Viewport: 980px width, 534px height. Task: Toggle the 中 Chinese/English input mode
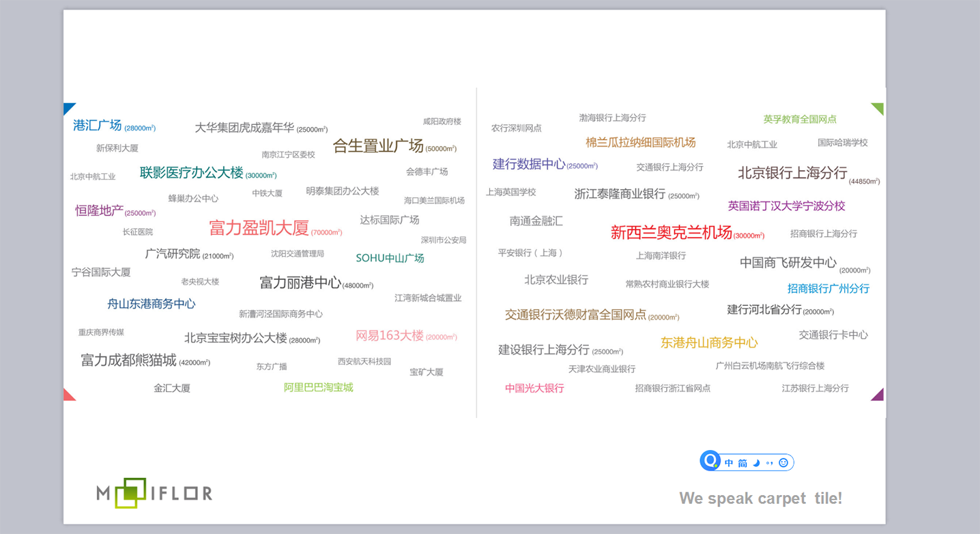[729, 463]
